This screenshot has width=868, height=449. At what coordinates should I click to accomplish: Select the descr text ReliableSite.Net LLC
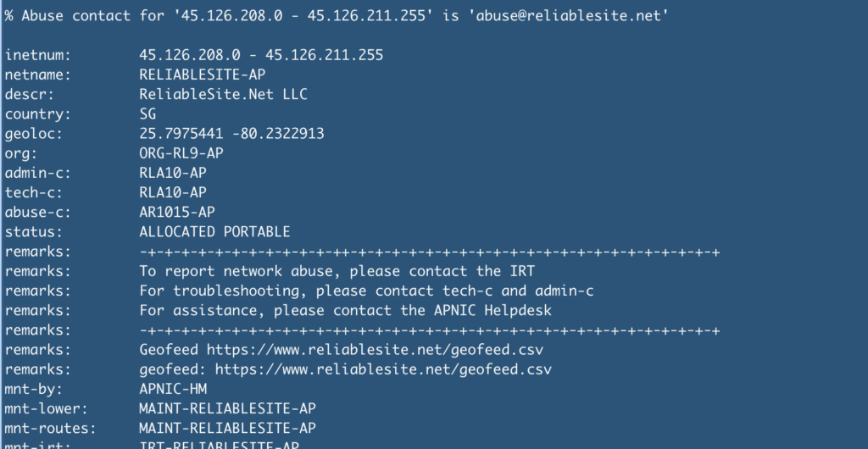click(223, 94)
